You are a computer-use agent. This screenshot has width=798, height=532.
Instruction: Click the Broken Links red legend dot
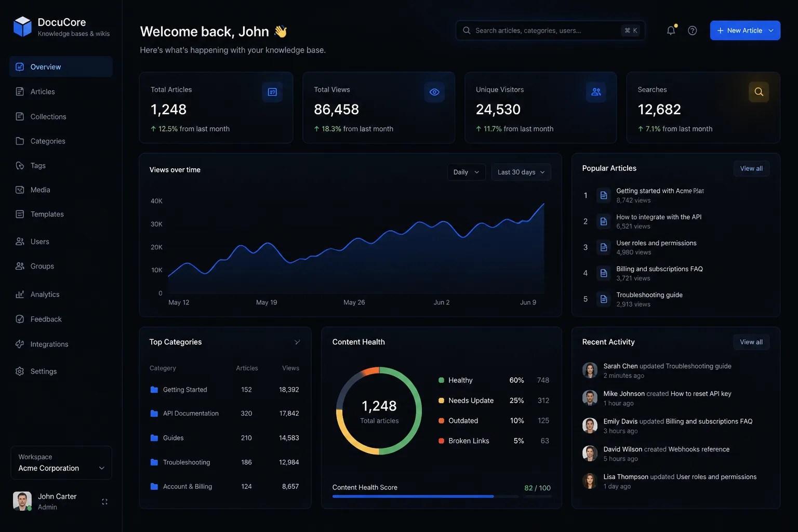441,441
